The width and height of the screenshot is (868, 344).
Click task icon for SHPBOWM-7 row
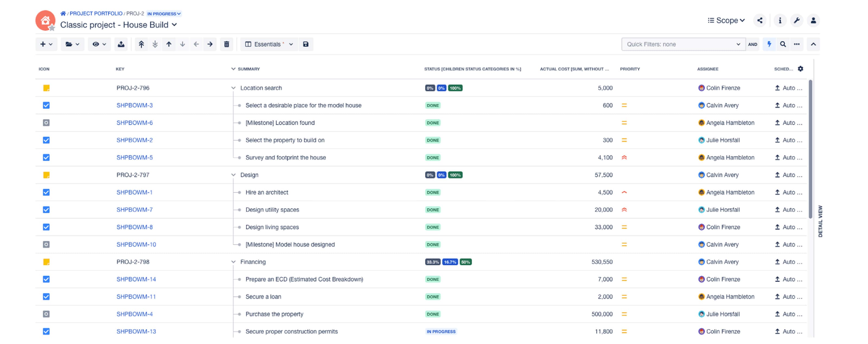(46, 210)
